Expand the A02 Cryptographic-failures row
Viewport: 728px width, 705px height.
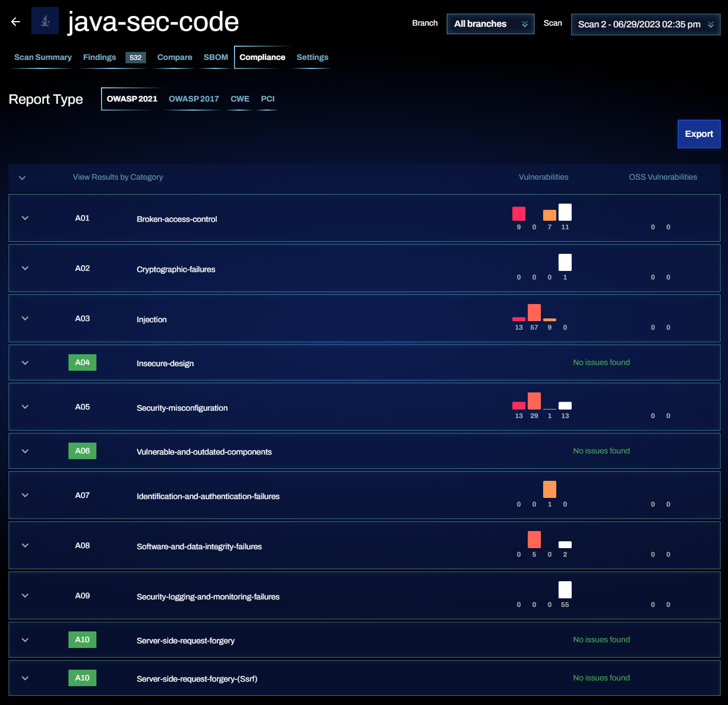pyautogui.click(x=25, y=268)
